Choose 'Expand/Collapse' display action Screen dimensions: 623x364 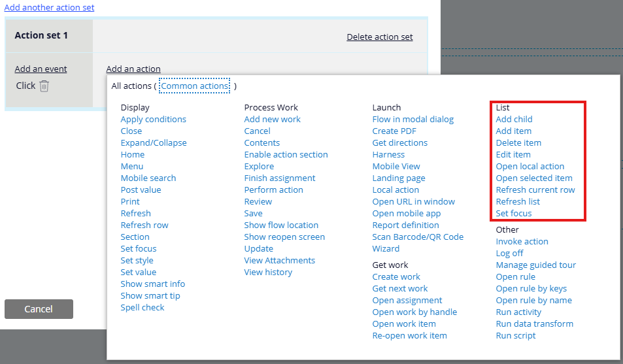pyautogui.click(x=153, y=142)
